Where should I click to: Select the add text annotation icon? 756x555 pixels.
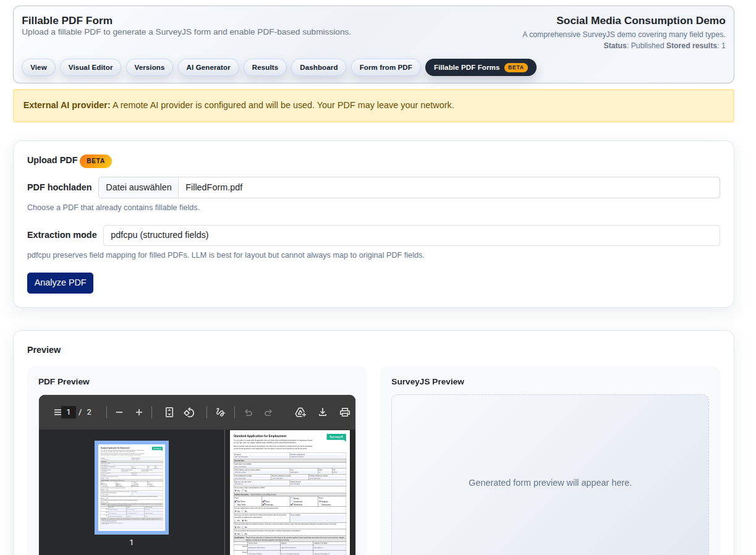point(302,412)
